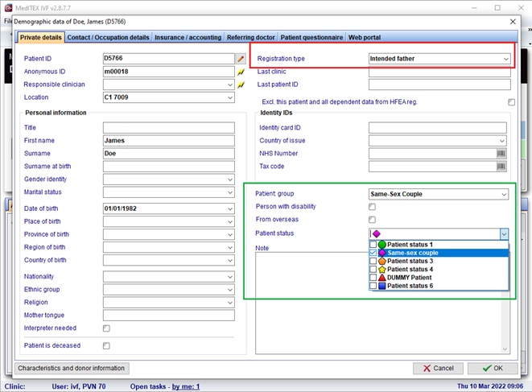The height and width of the screenshot is (392, 532).
Task: Click the red triangle DUMMY Patient icon
Action: pyautogui.click(x=382, y=278)
